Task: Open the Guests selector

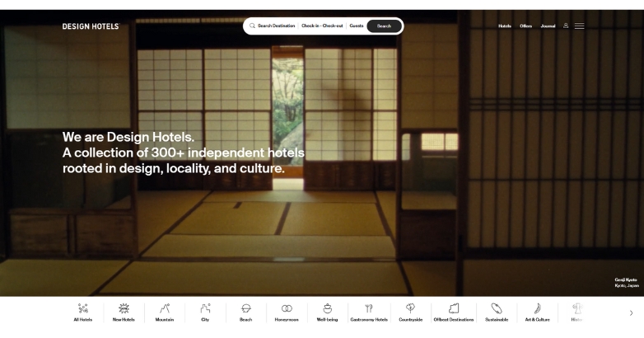Action: [x=357, y=26]
